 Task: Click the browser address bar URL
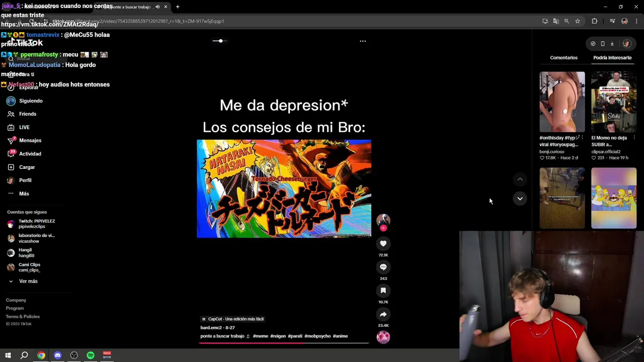click(x=138, y=21)
